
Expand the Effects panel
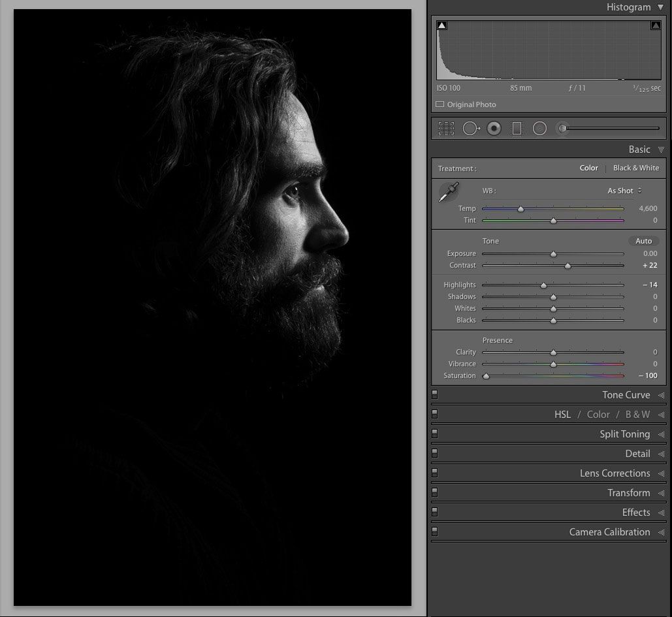(x=662, y=513)
